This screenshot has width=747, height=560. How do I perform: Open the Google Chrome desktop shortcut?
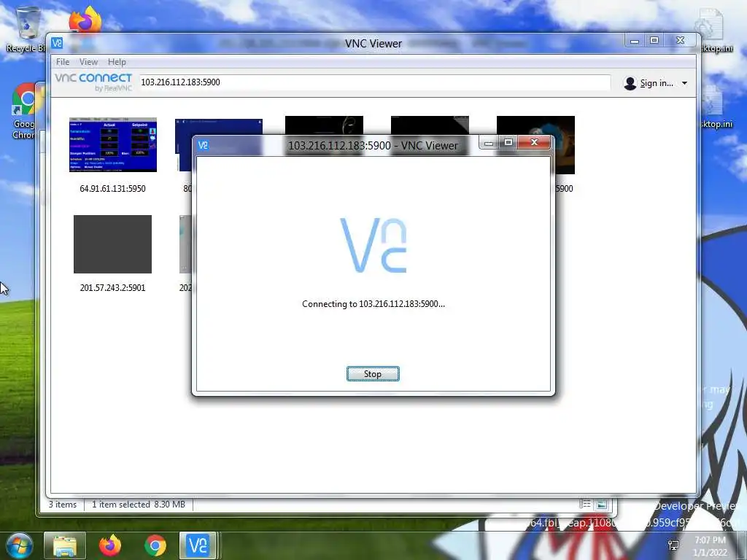click(x=25, y=111)
